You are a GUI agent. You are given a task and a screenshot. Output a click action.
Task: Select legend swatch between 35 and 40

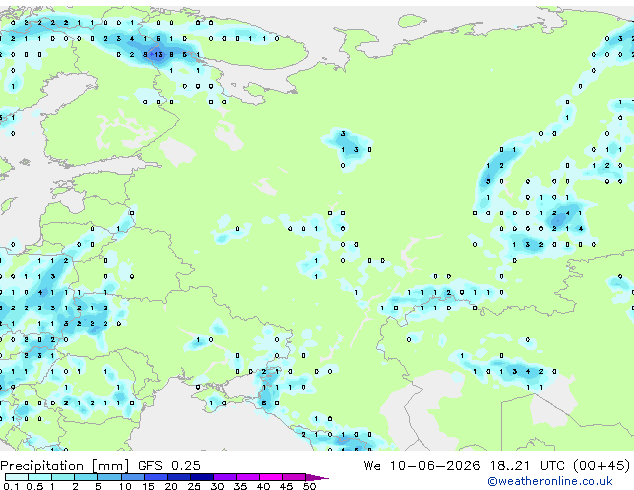tap(248, 477)
